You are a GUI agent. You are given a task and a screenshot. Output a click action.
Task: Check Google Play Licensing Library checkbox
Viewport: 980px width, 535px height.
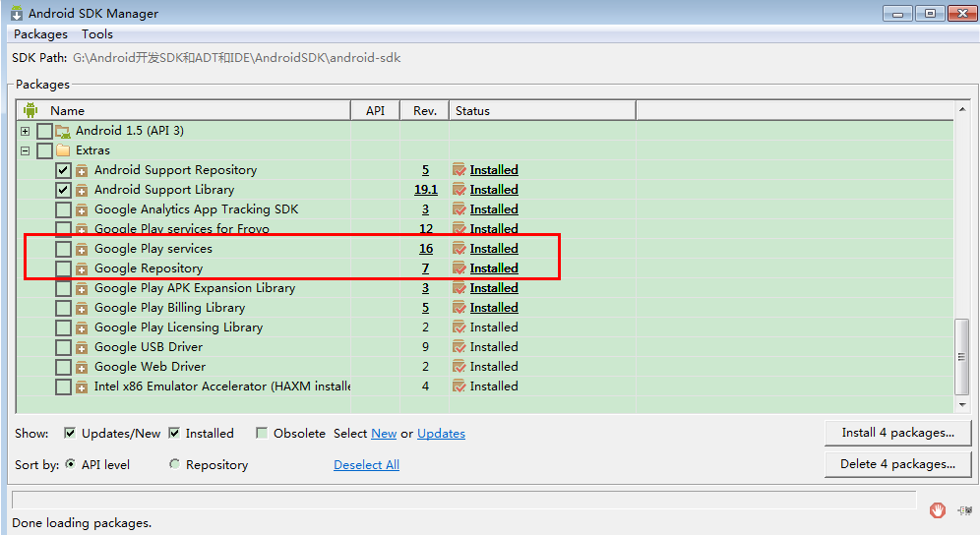click(63, 327)
